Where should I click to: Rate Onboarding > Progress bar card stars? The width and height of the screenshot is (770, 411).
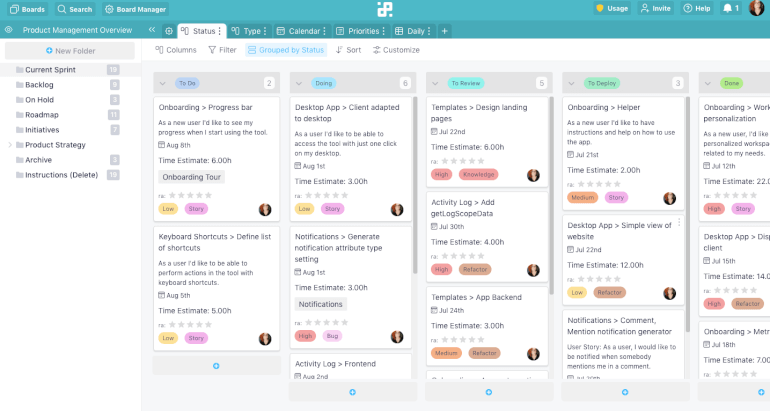190,195
